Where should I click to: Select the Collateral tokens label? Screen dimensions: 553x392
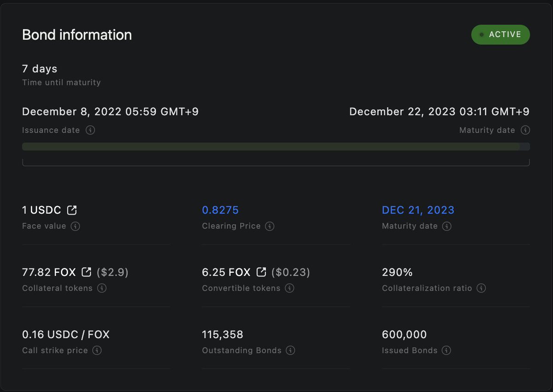click(x=58, y=288)
